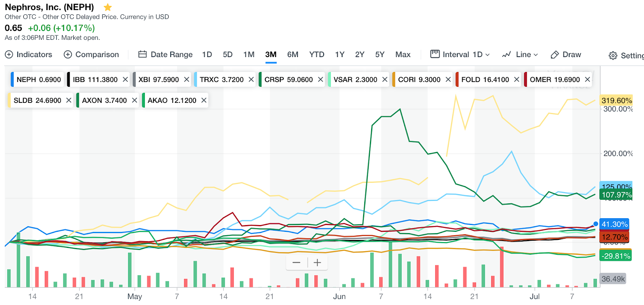The width and height of the screenshot is (644, 305).
Task: Select the 2Y range tab
Action: (360, 54)
